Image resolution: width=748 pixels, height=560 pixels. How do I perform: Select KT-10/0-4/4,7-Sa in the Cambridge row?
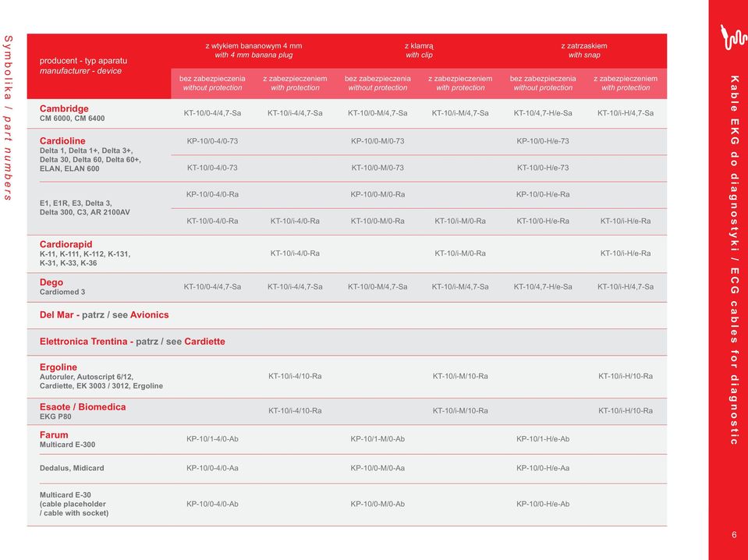[x=212, y=113]
